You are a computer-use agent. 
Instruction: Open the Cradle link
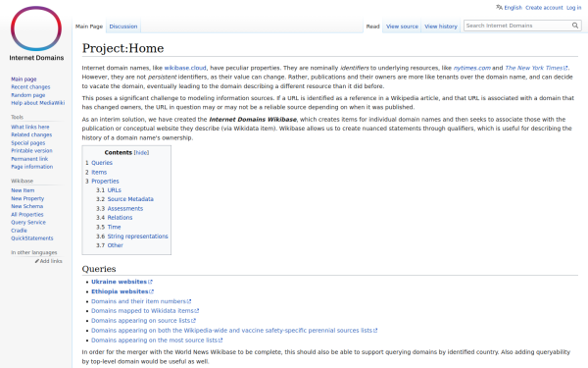tap(19, 231)
